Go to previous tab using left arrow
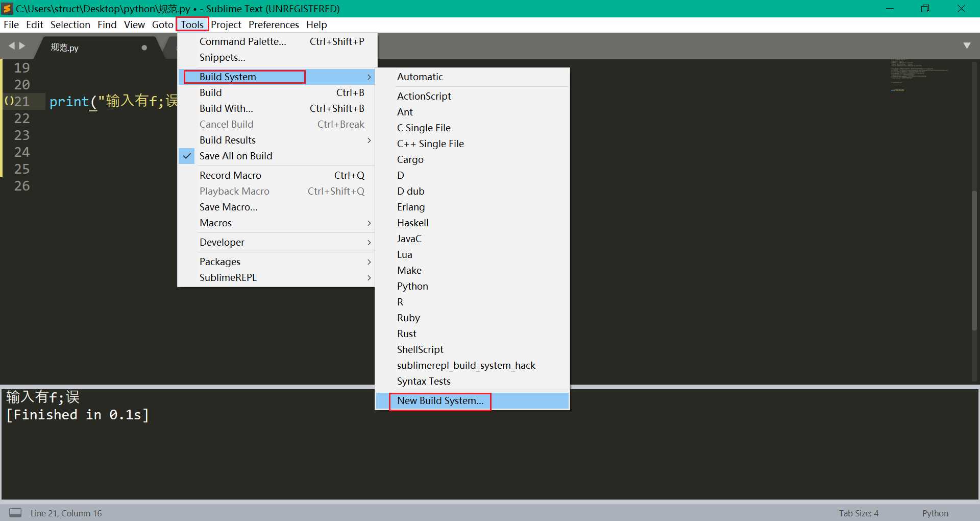Viewport: 980px width, 521px height. [12, 46]
